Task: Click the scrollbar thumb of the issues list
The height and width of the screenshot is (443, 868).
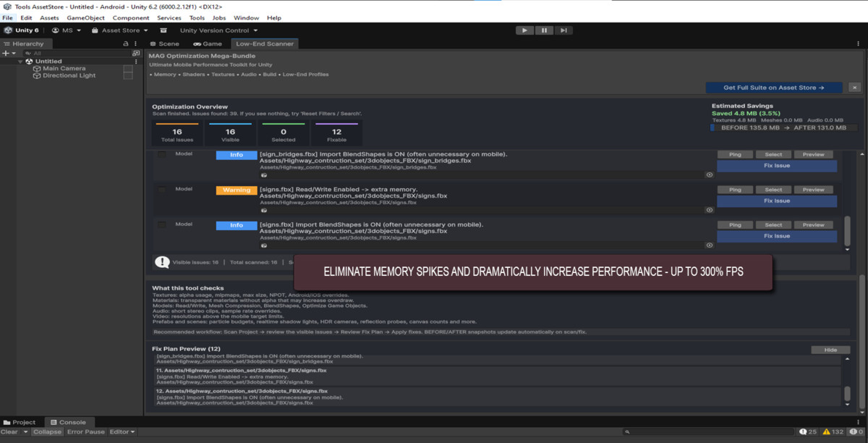Action: [848, 230]
